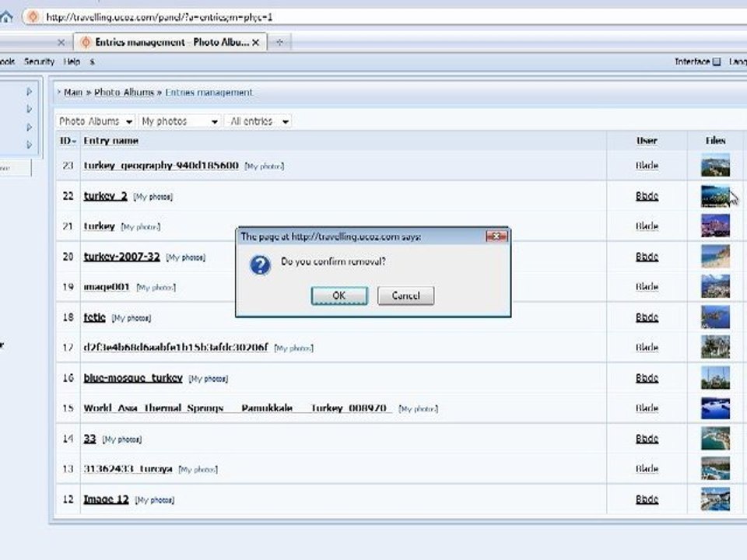
Task: Click My photos tag beside Image 12
Action: point(155,500)
